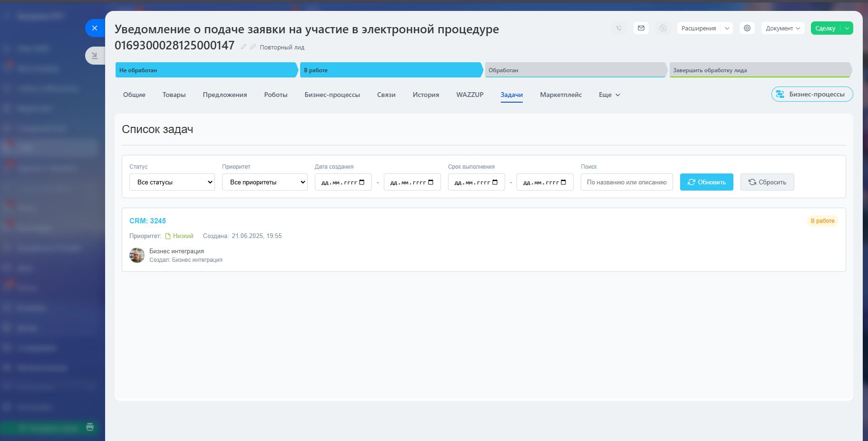Open calendar picker in first Дата создания field

coord(362,182)
